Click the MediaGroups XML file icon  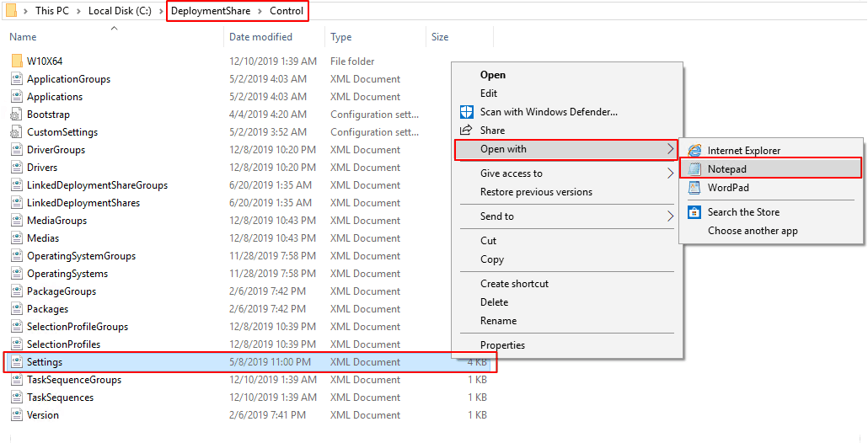(17, 220)
